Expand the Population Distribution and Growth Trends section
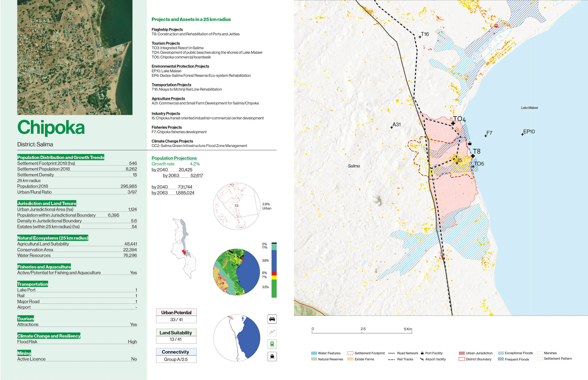Viewport: 588px width, 380px height. [61, 157]
